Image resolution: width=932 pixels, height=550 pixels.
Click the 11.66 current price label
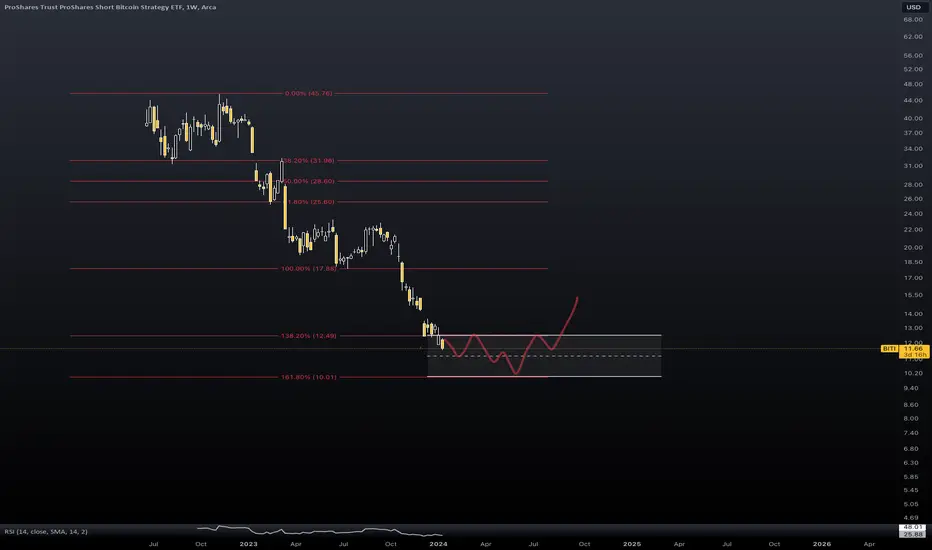[x=914, y=348]
